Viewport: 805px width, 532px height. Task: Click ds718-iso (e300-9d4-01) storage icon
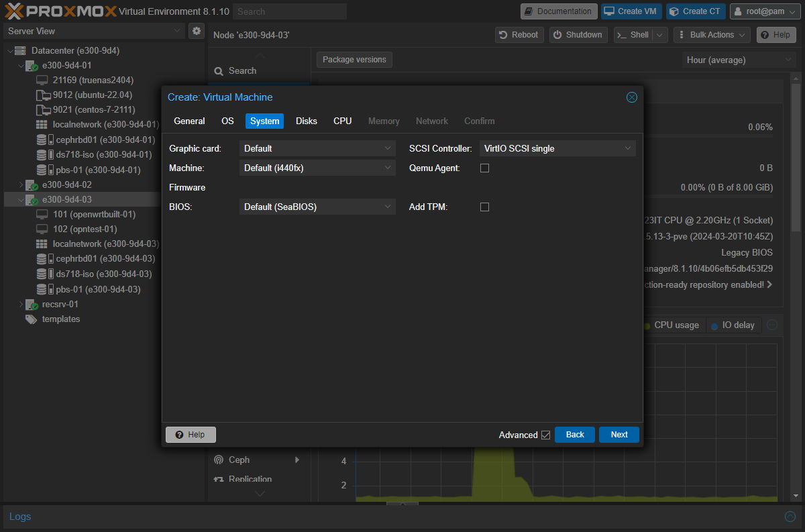tap(44, 154)
